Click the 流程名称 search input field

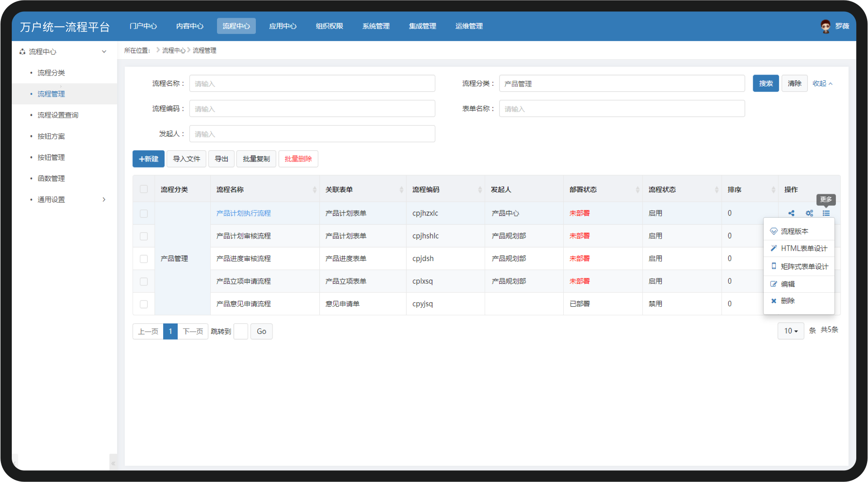(x=312, y=84)
